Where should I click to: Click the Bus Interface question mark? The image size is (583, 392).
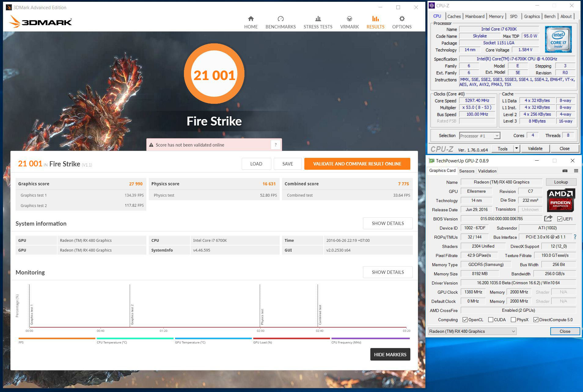click(575, 237)
